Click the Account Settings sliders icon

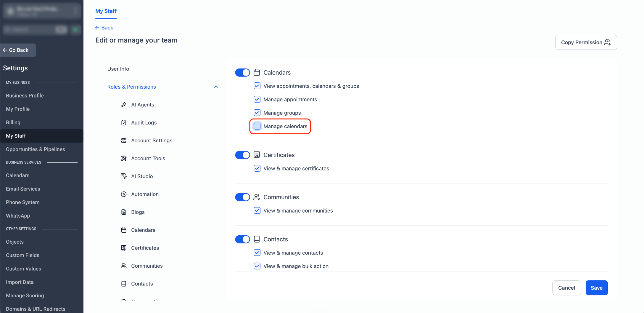coord(124,140)
